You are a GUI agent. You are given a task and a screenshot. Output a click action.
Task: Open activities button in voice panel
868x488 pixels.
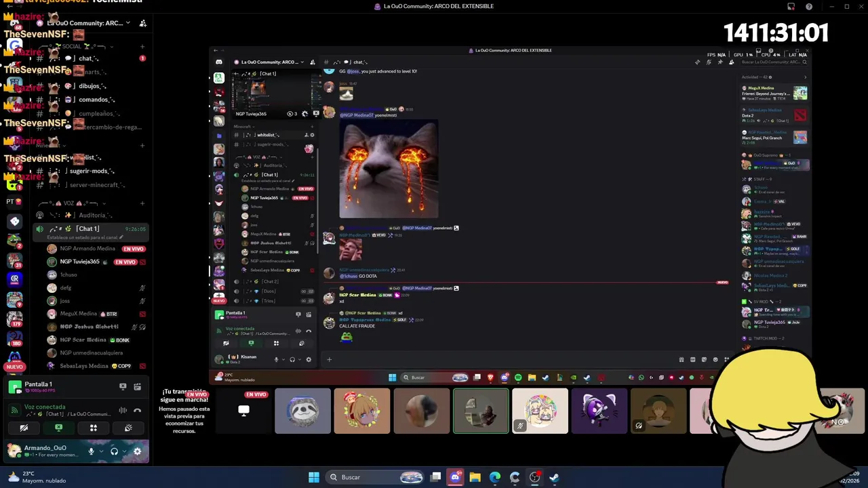pos(94,428)
